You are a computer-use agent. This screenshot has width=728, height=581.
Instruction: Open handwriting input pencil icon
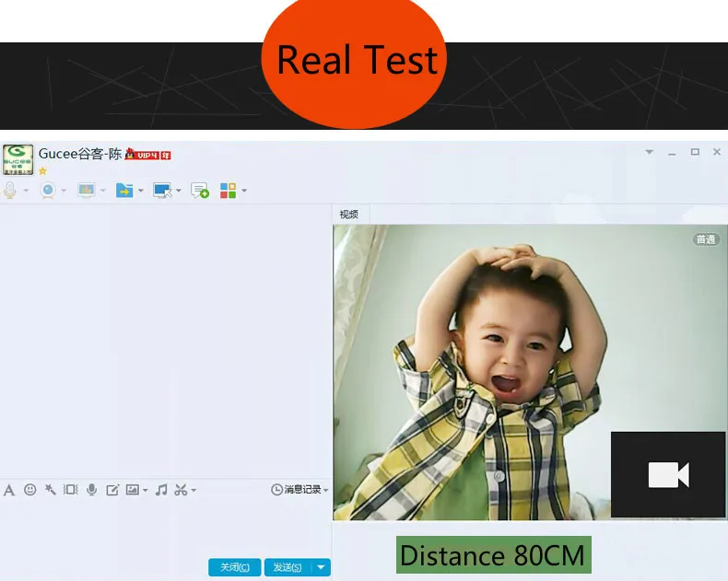[x=112, y=490]
